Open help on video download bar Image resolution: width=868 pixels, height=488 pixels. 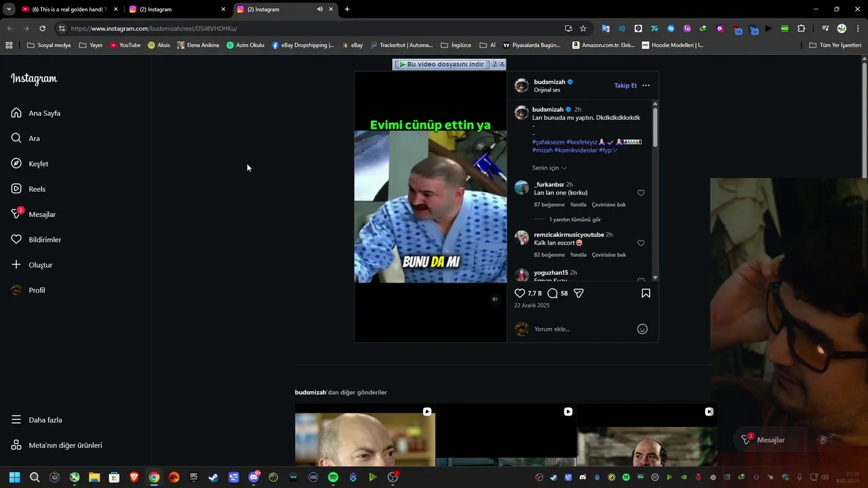click(494, 64)
